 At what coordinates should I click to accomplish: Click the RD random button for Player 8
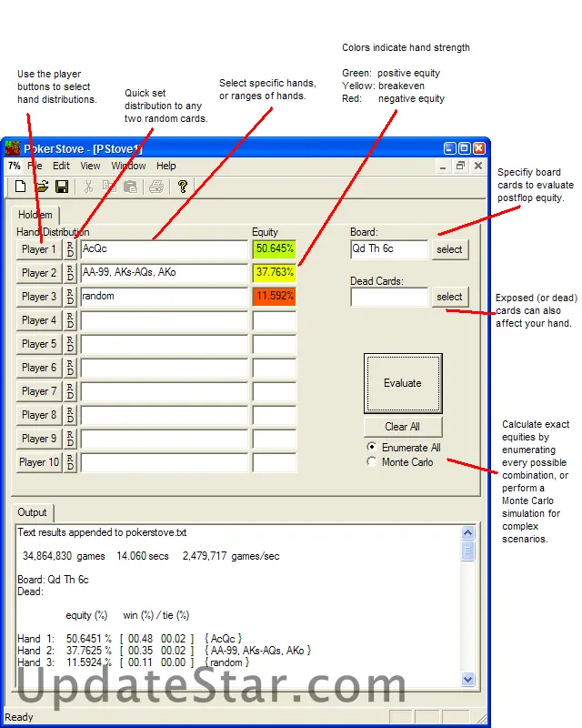[70, 415]
